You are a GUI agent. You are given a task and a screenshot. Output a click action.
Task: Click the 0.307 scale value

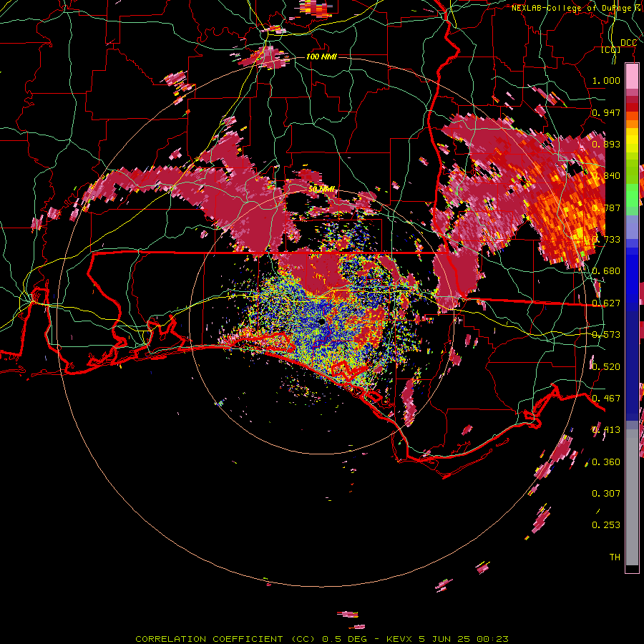pos(606,494)
